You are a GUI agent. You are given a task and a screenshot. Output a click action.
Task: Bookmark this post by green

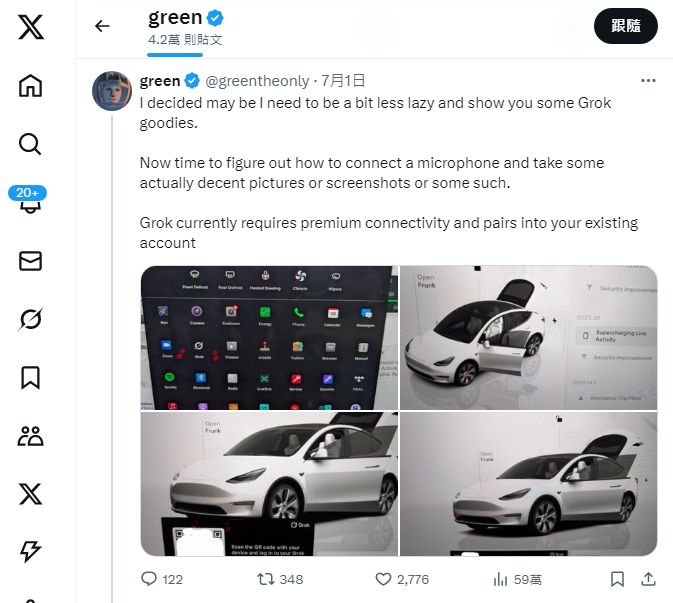[x=617, y=579]
